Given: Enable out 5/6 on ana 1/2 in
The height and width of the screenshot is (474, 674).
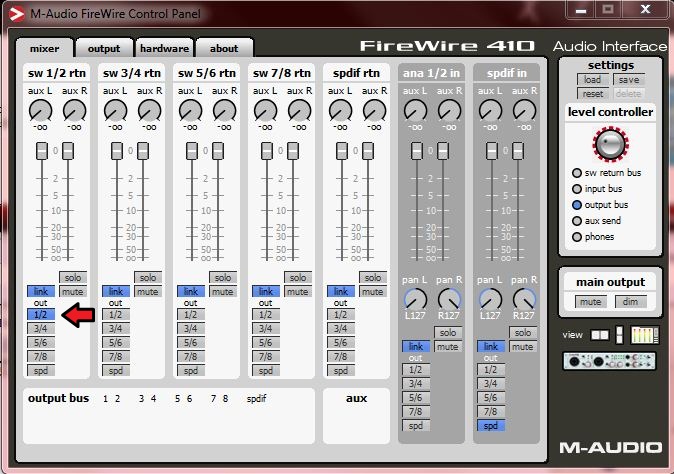Looking at the screenshot, I should (x=416, y=398).
